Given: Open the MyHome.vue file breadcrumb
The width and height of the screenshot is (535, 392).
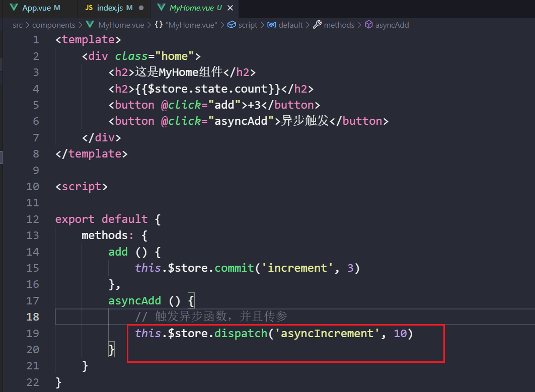Looking at the screenshot, I should click(x=121, y=25).
